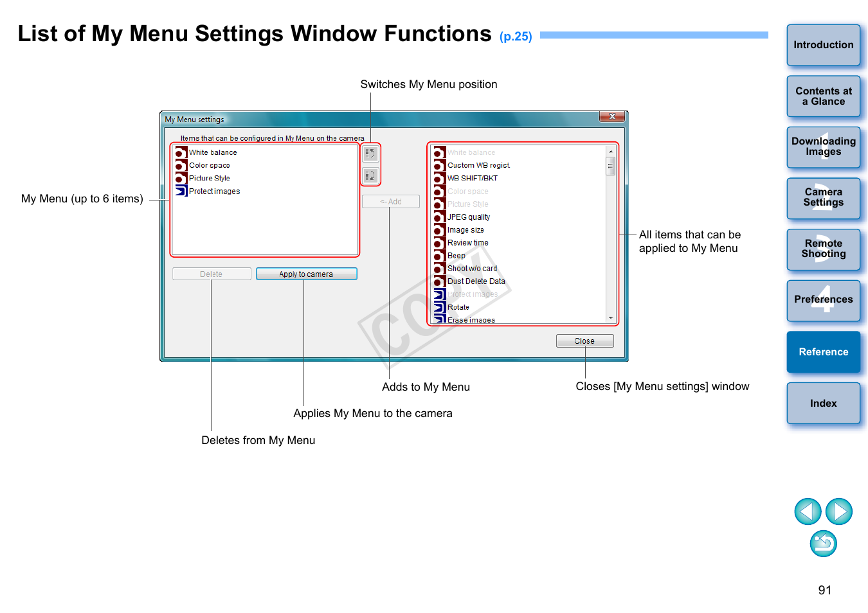Select Shoot w/o card item

[x=473, y=269]
